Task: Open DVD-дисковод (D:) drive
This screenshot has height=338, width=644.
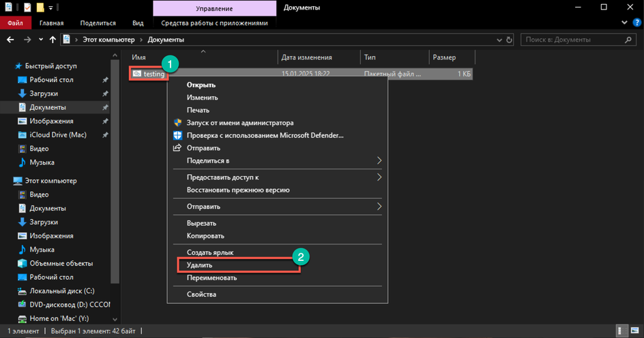Action: (x=70, y=305)
